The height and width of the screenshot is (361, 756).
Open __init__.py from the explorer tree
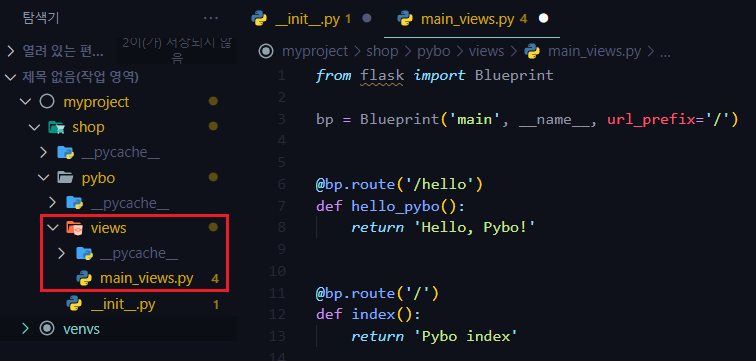[123, 304]
